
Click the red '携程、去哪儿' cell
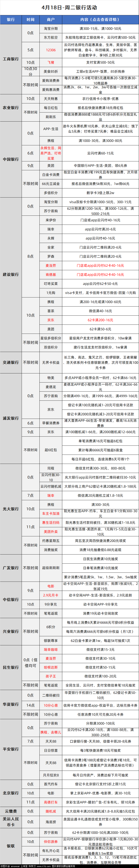(x=51, y=732)
